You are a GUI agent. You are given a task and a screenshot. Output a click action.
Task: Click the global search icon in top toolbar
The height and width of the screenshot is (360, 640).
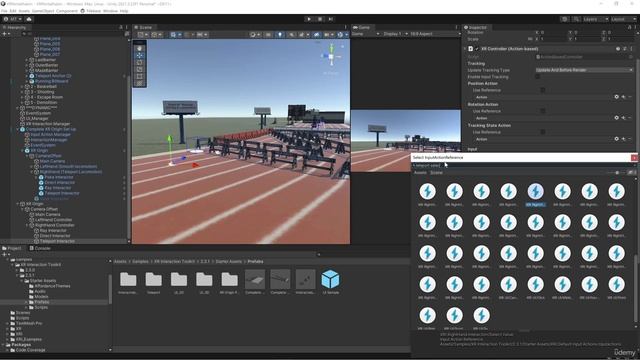pos(576,19)
